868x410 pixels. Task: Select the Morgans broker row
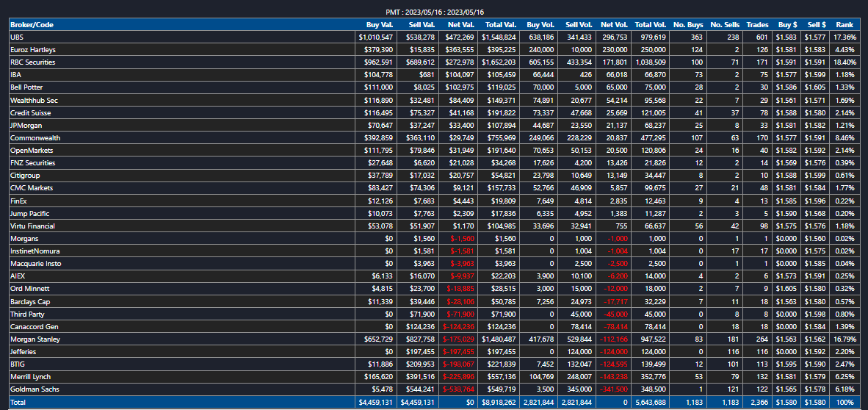434,239
